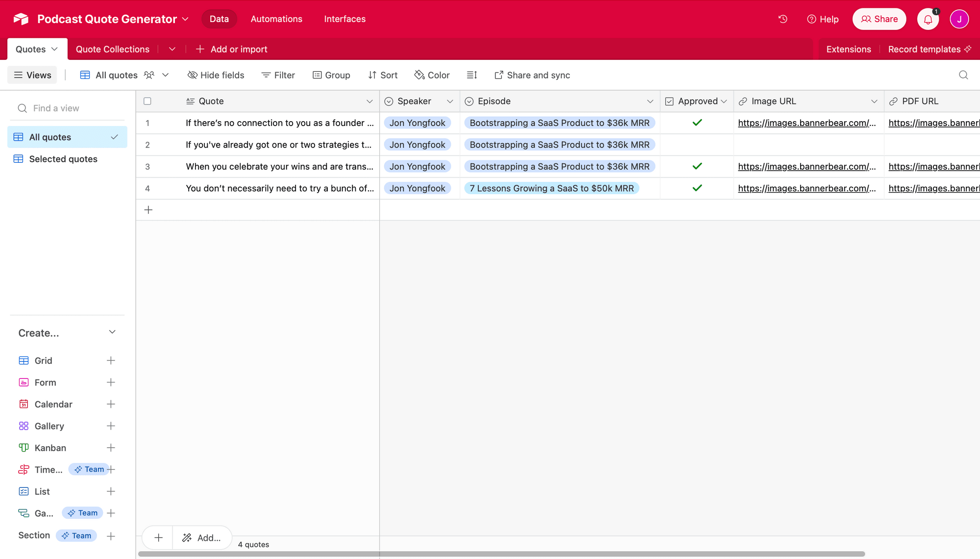Click the Share button top right
This screenshot has height=559, width=980.
tap(879, 19)
